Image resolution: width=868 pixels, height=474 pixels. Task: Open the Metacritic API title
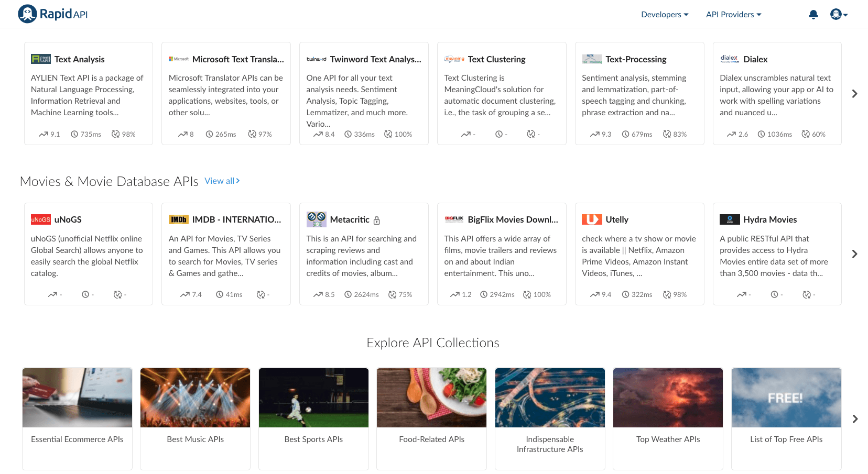coord(350,219)
